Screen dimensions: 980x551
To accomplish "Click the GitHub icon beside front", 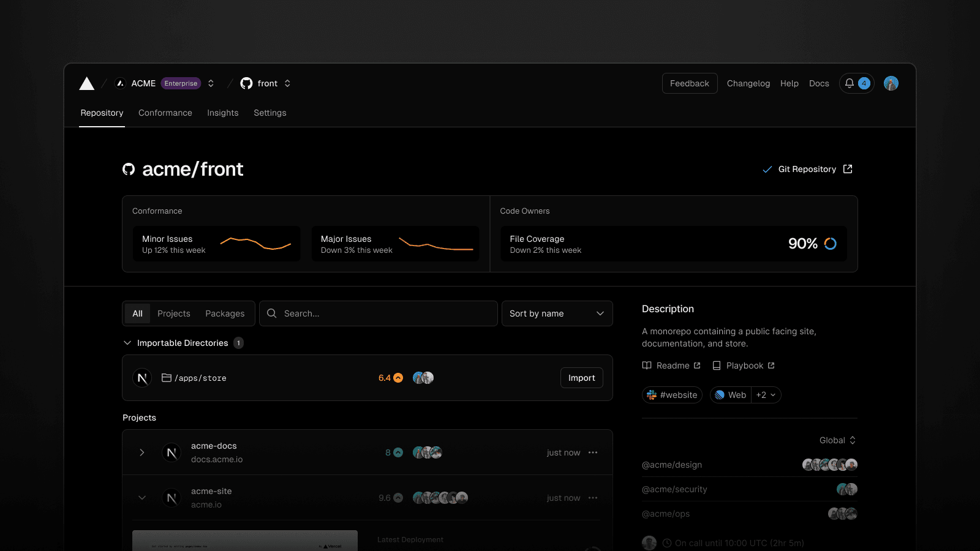I will click(246, 83).
